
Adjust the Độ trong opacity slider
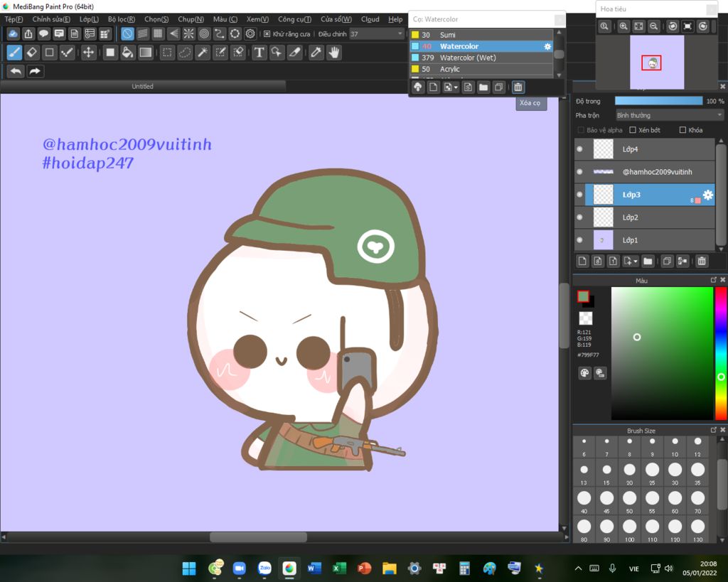click(658, 101)
